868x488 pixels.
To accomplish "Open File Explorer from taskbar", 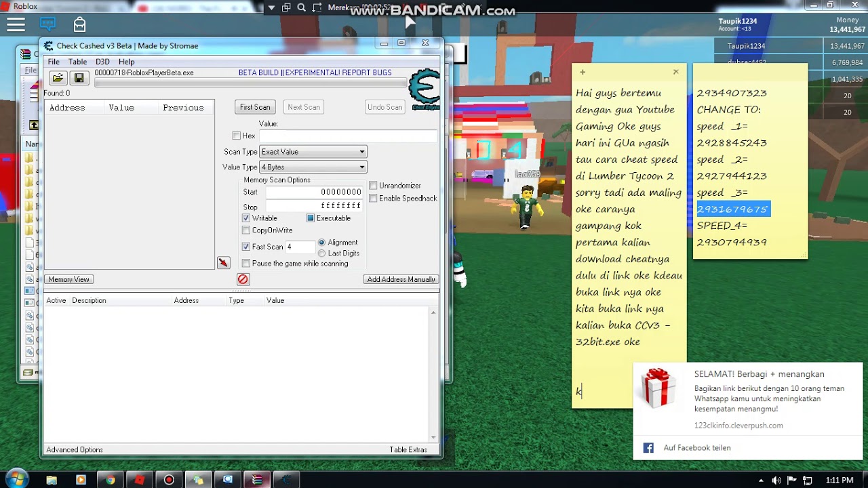I will (52, 480).
